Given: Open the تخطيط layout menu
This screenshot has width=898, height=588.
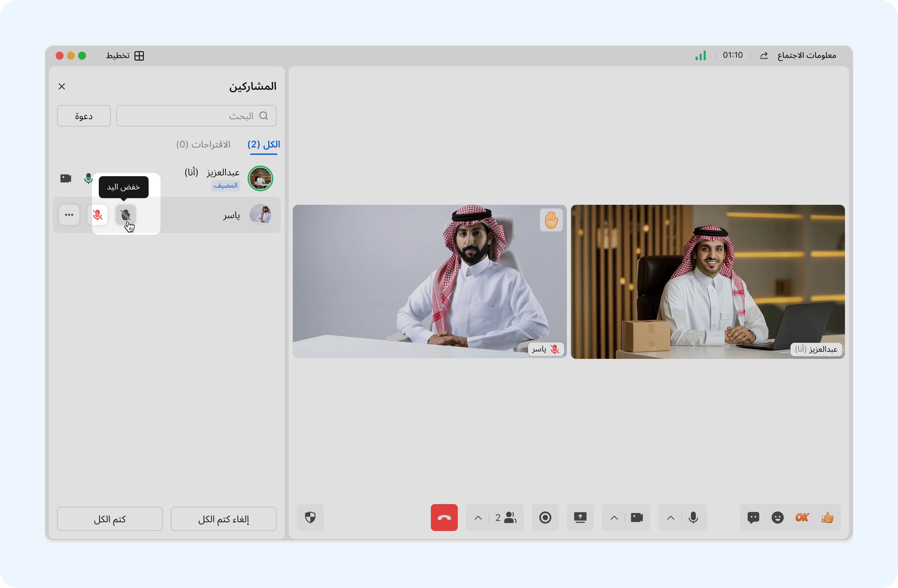Looking at the screenshot, I should [x=125, y=56].
